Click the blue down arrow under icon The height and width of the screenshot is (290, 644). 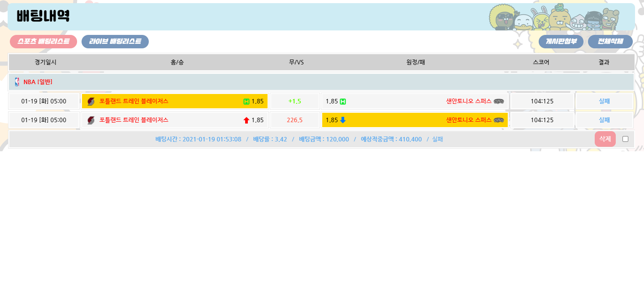pyautogui.click(x=343, y=120)
